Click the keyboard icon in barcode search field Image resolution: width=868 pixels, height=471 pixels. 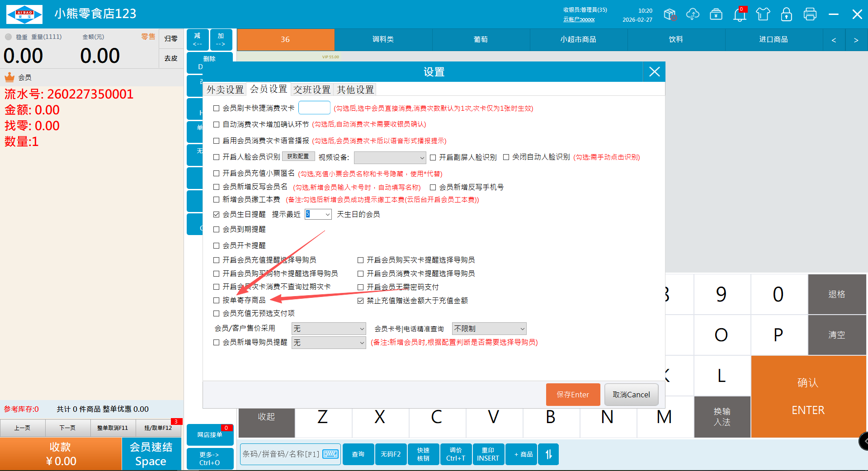coord(330,454)
